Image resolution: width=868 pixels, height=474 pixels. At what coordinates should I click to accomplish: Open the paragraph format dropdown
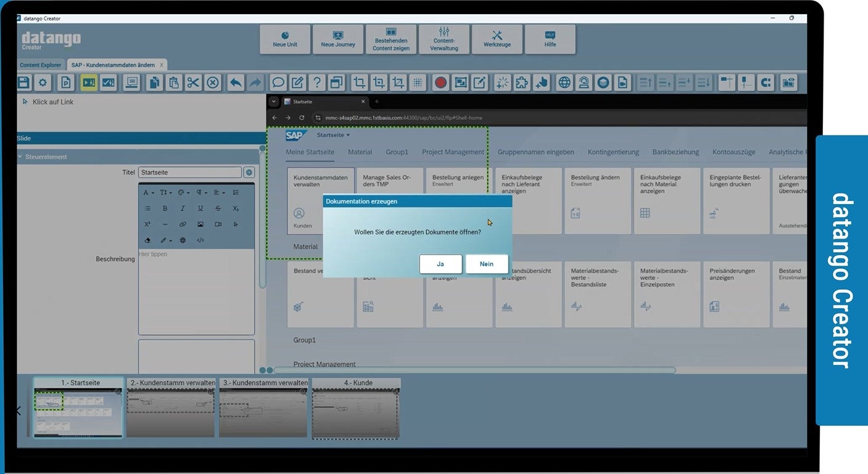point(202,192)
